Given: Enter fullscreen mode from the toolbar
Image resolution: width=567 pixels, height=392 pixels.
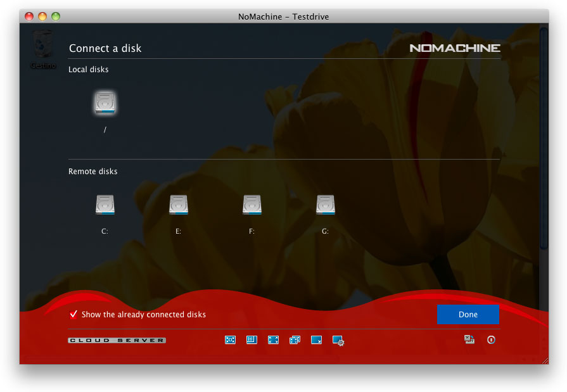Looking at the screenshot, I should pyautogui.click(x=273, y=340).
